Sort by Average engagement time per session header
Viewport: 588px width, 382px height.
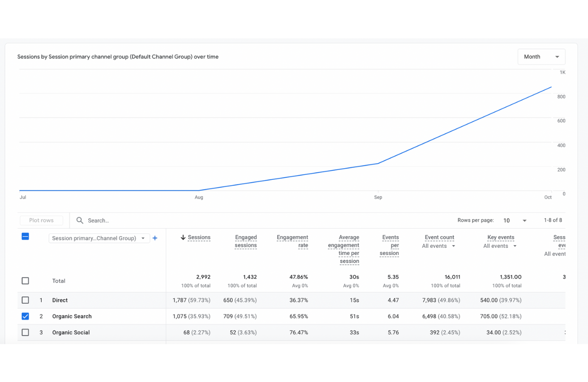coord(343,249)
